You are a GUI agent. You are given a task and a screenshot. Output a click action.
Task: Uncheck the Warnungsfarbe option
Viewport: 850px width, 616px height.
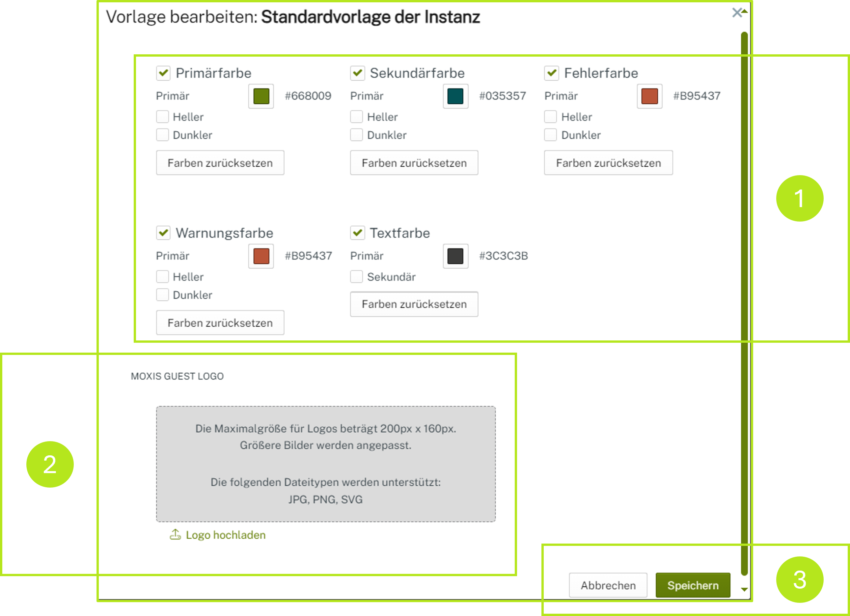coord(163,233)
